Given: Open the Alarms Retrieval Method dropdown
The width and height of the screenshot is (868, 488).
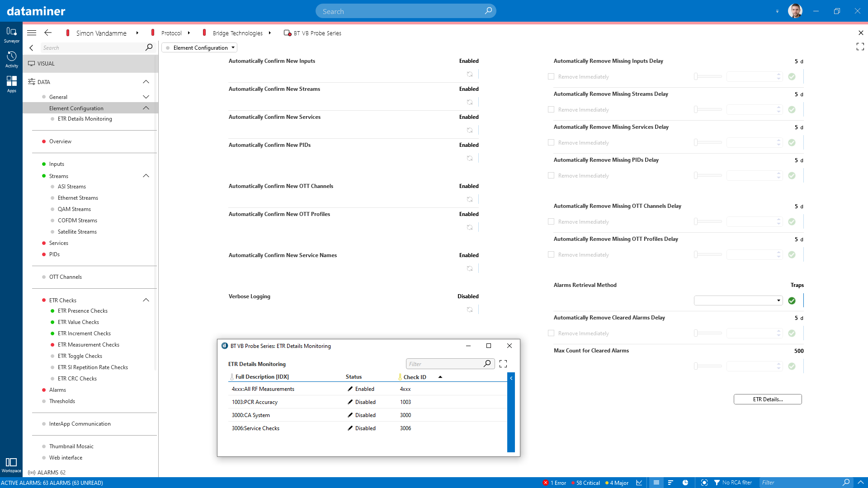Looking at the screenshot, I should (x=738, y=300).
